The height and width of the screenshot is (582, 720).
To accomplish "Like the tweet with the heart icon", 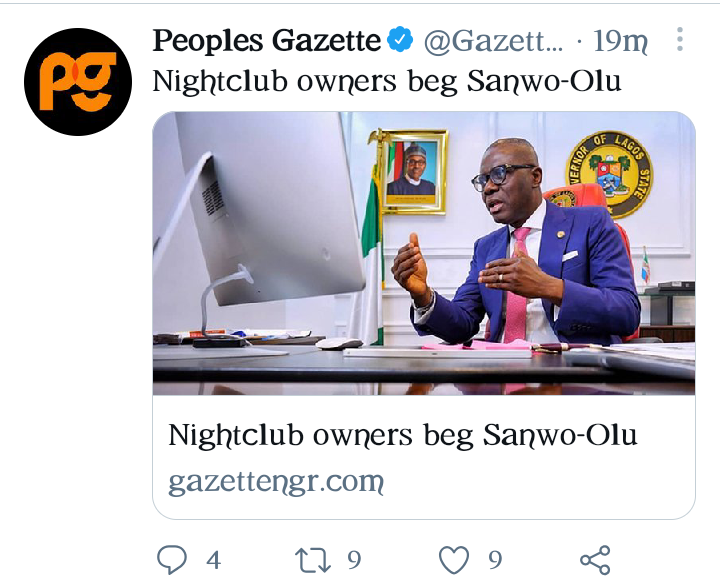I will tap(454, 559).
